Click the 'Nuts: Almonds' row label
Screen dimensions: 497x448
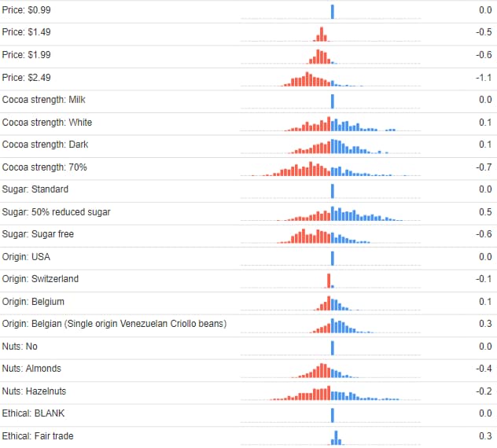(x=31, y=369)
